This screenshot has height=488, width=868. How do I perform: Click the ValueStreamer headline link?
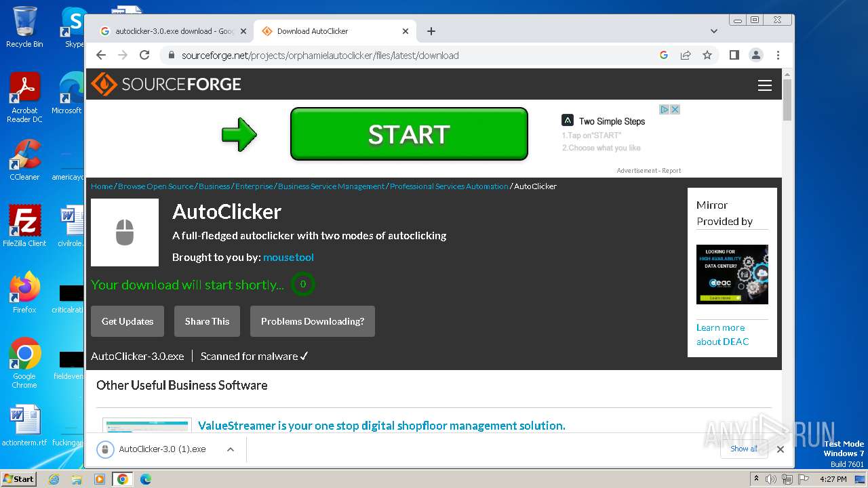coord(382,426)
